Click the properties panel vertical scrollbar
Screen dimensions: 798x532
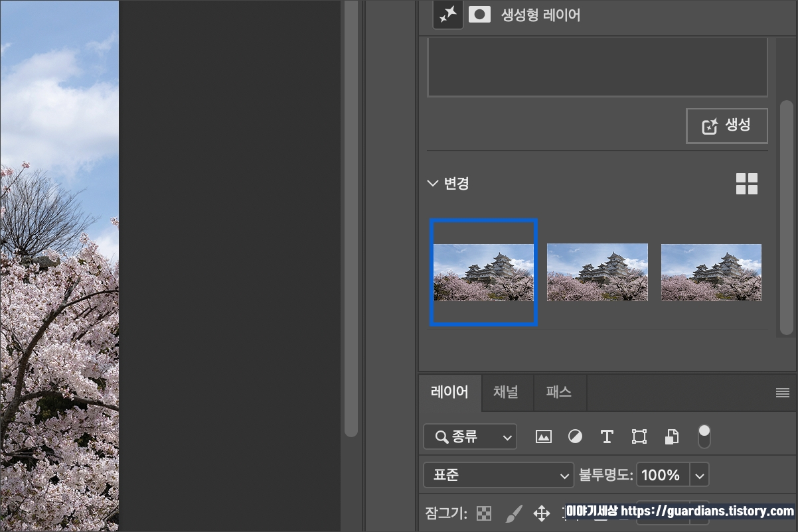tap(786, 218)
